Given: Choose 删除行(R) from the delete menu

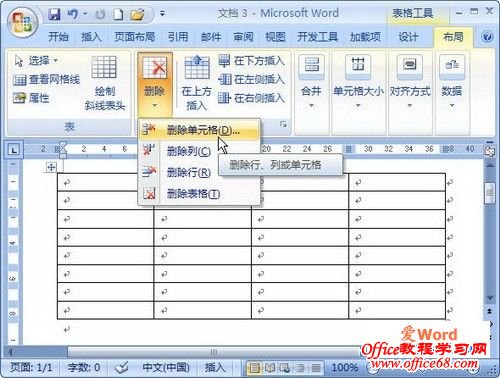Looking at the screenshot, I should [199, 173].
